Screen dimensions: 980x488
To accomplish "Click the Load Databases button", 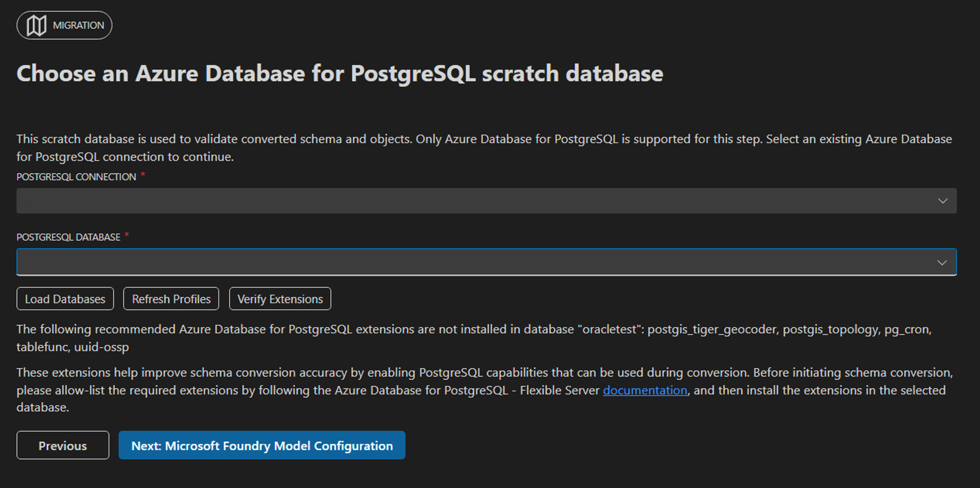I will 65,299.
